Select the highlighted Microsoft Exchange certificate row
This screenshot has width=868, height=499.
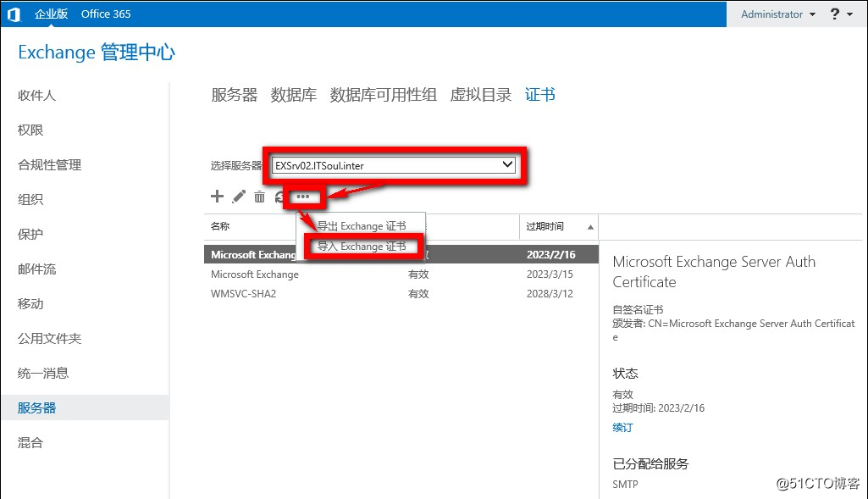(401, 254)
